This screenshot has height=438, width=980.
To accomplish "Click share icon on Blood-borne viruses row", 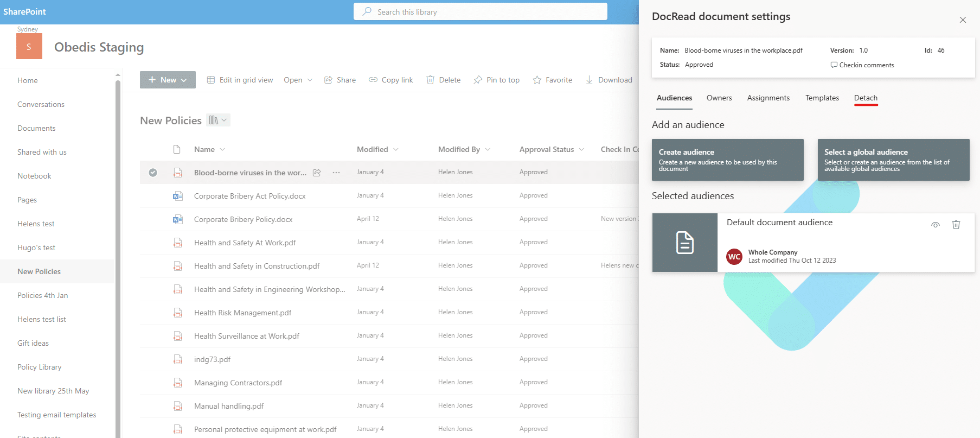I will tap(317, 173).
